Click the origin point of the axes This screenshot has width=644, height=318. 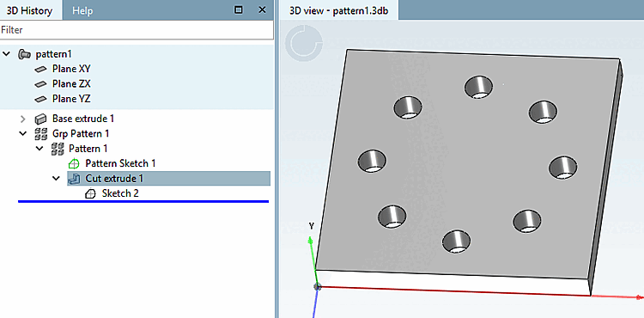pyautogui.click(x=317, y=286)
